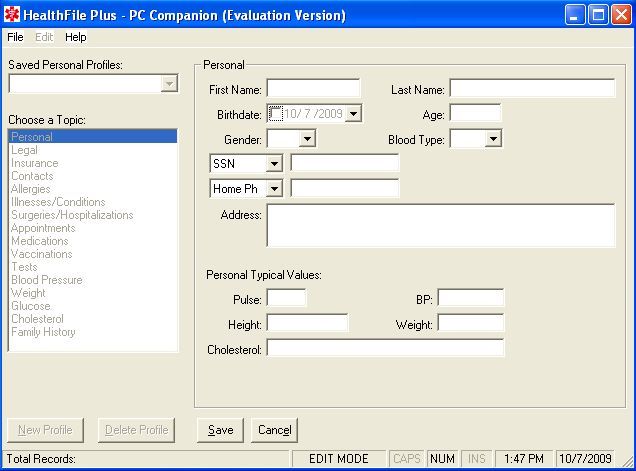Expand the Gender dropdown
The height and width of the screenshot is (471, 636).
click(307, 139)
